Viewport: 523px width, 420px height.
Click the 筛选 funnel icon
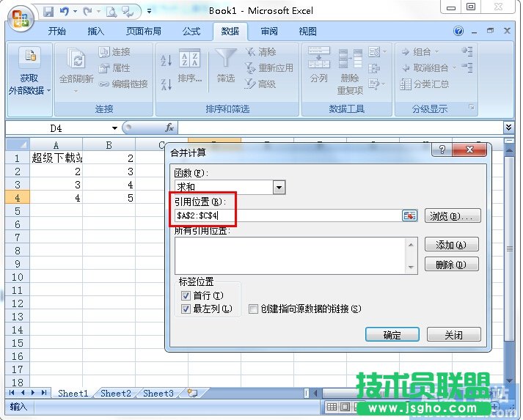point(226,59)
